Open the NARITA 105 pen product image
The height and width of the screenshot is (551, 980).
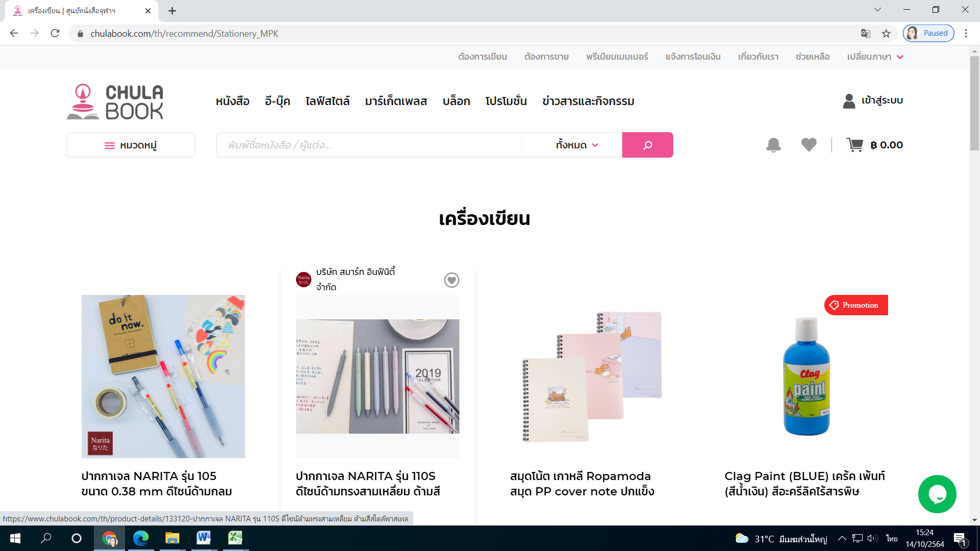(163, 377)
